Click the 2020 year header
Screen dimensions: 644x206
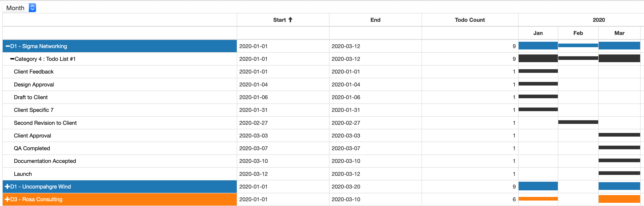click(599, 20)
